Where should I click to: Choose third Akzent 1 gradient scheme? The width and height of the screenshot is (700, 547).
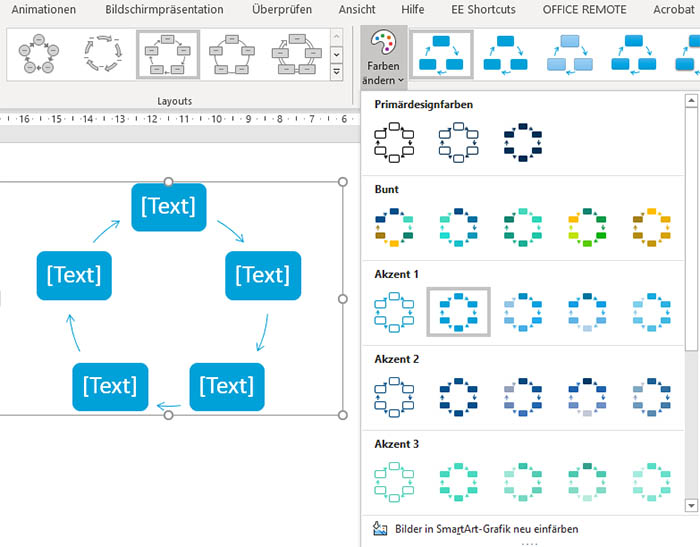523,312
